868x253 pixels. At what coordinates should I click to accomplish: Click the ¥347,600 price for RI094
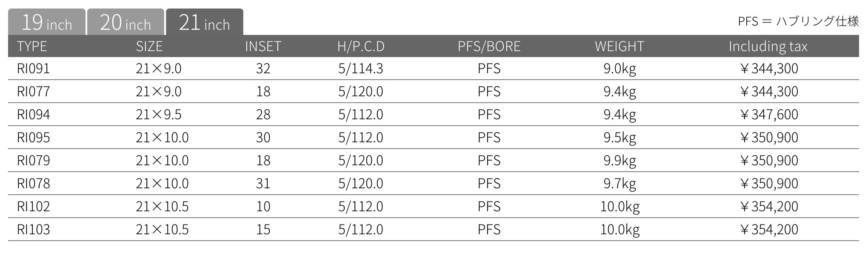[x=769, y=115]
